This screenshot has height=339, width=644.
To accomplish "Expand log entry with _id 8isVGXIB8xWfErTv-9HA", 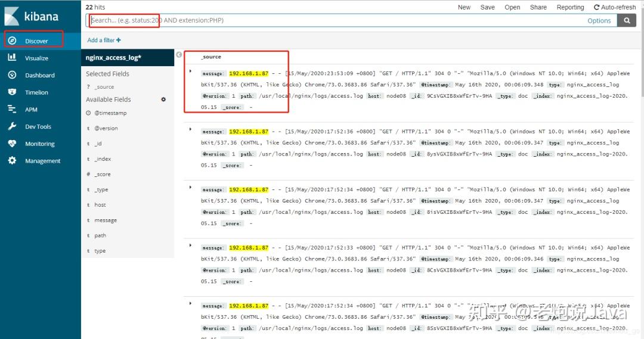I will [x=190, y=187].
